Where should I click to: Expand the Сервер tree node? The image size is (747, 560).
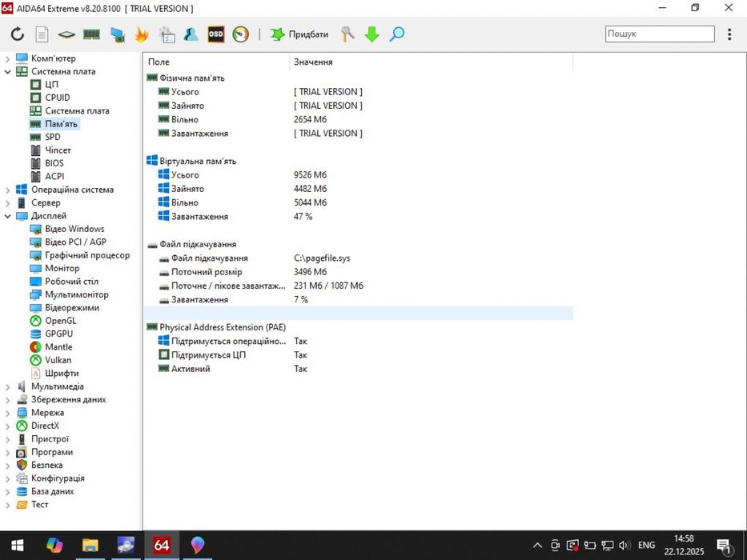click(8, 203)
